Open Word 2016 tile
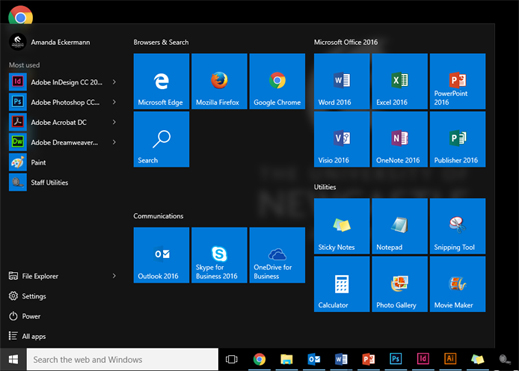Screen dimensions: 519x371 (x=342, y=81)
